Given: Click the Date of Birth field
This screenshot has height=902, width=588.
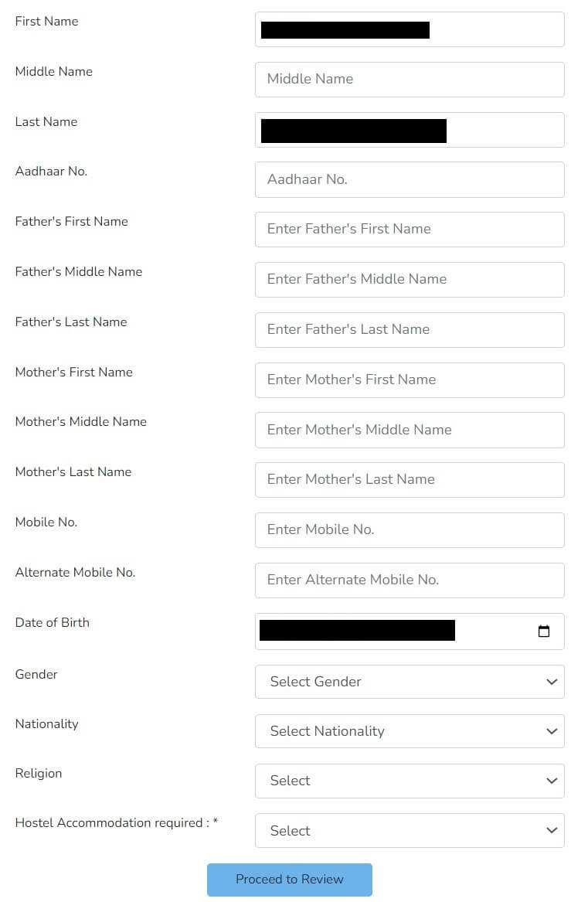Looking at the screenshot, I should (x=410, y=631).
